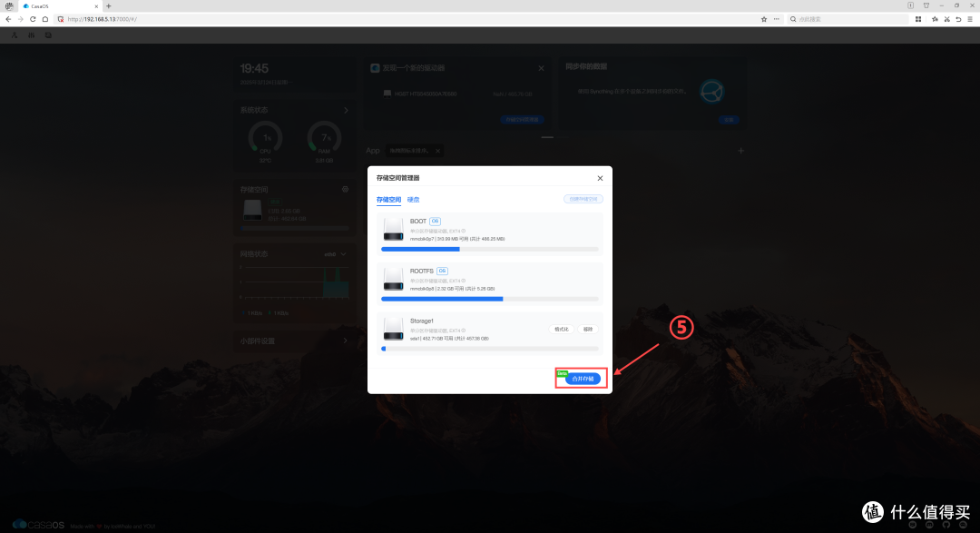980x533 pixels.
Task: Click the browser home icon
Action: point(45,19)
